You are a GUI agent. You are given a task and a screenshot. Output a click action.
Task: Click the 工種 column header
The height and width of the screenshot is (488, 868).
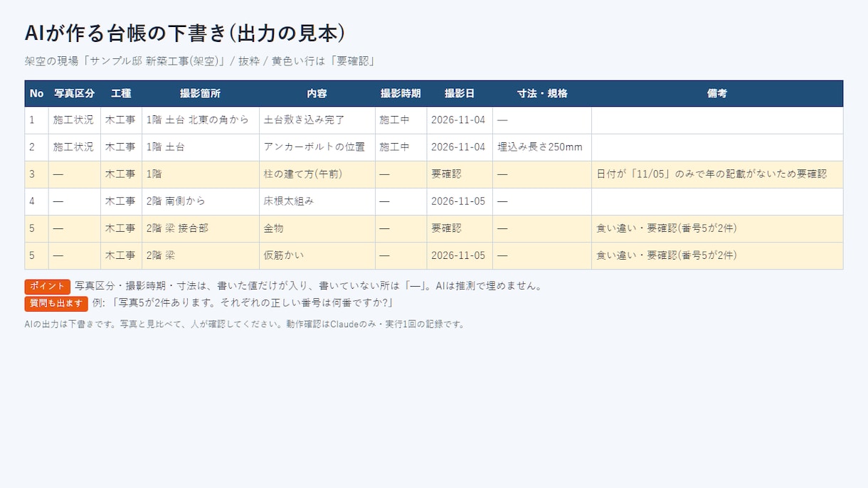click(x=121, y=93)
